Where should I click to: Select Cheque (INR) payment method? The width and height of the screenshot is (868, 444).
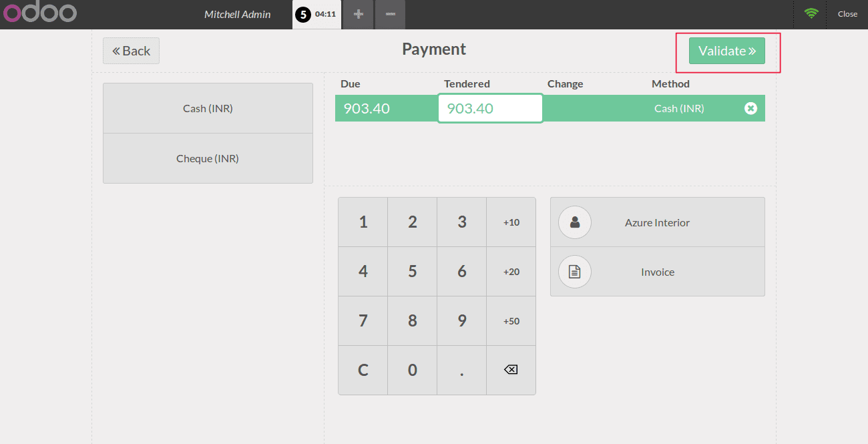point(208,158)
